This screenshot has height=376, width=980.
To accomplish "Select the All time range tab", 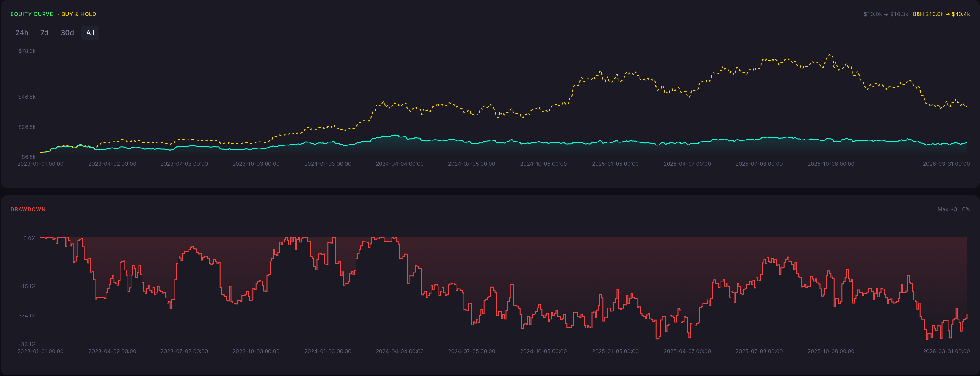I will tap(90, 33).
